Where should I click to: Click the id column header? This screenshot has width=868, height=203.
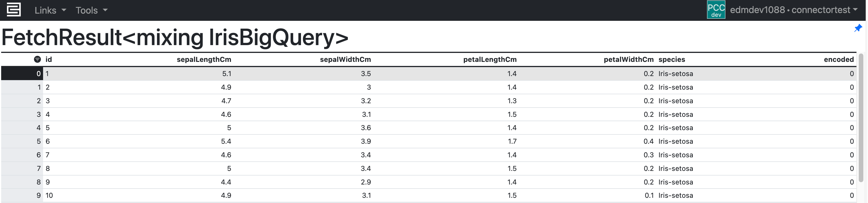[x=49, y=60]
